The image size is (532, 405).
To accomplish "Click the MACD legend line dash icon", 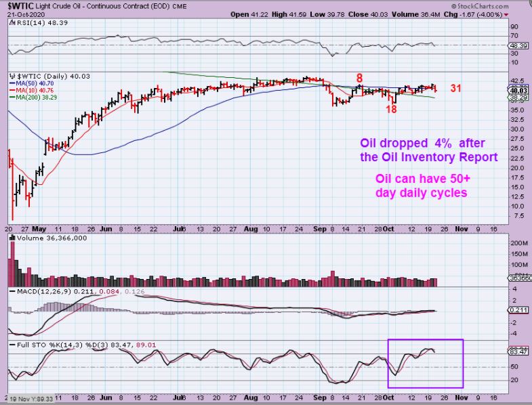I will 13,292.
